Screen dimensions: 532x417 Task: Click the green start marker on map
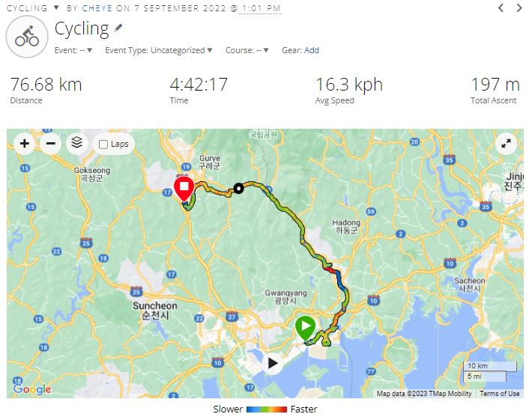[x=306, y=328]
